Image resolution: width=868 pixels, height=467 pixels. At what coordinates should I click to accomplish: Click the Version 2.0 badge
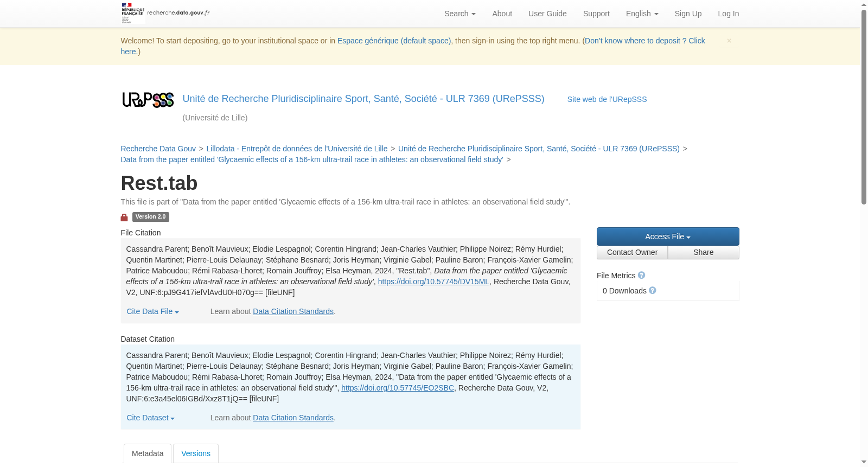tap(150, 217)
